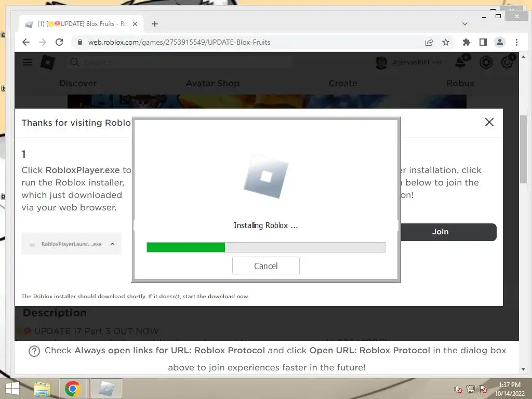Switch to Chrome in the taskbar
The height and width of the screenshot is (399, 532).
(73, 389)
